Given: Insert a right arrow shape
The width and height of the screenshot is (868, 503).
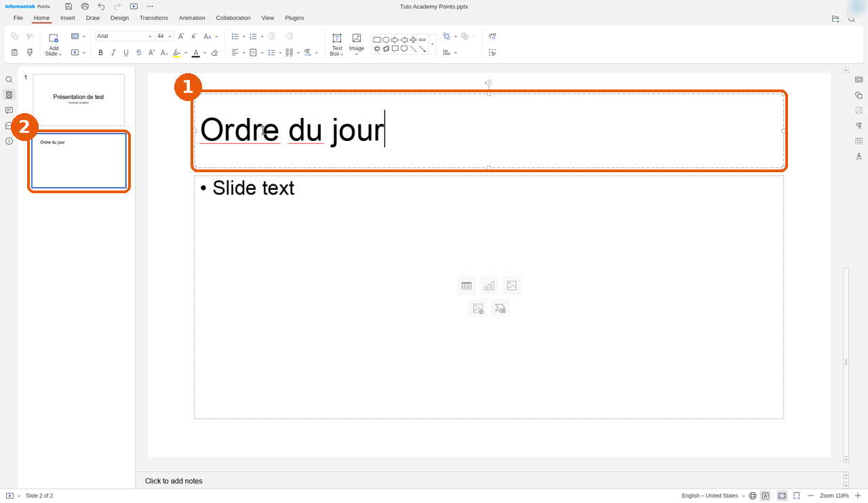Looking at the screenshot, I should click(x=395, y=40).
